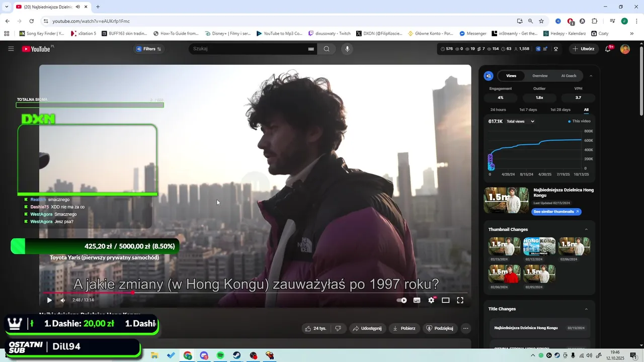Open the Windows notification center

pos(633,355)
